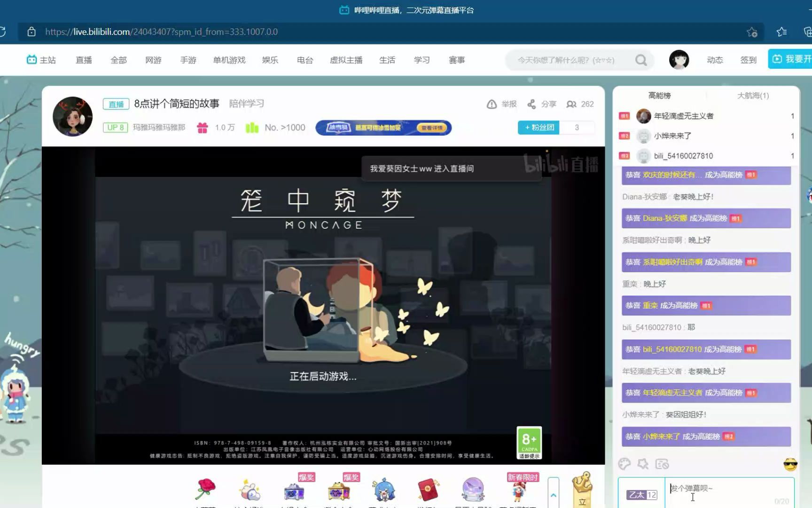Screen dimensions: 812x508
Task: Open the 单机游戏 category
Action: (229, 60)
